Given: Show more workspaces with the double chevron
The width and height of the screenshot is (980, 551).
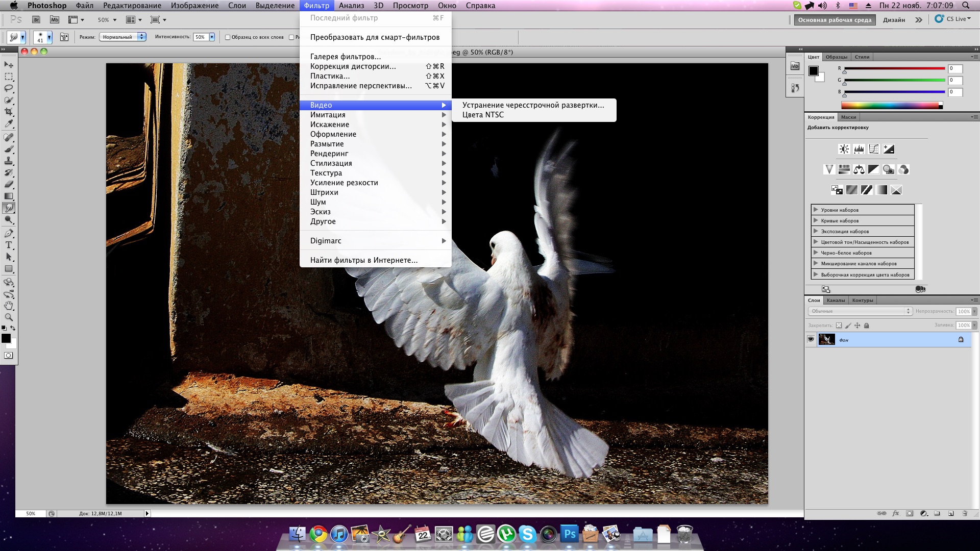Looking at the screenshot, I should [919, 20].
